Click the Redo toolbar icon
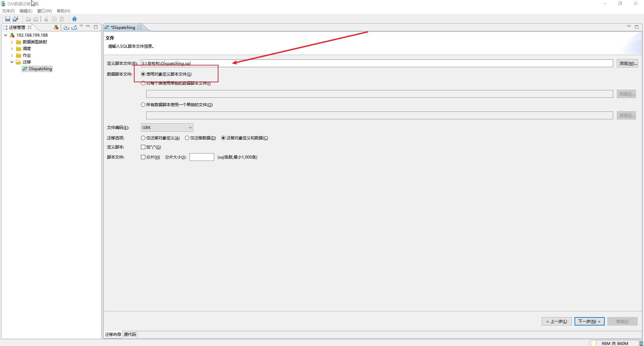Image resolution: width=644 pixels, height=346 pixels. (36, 19)
